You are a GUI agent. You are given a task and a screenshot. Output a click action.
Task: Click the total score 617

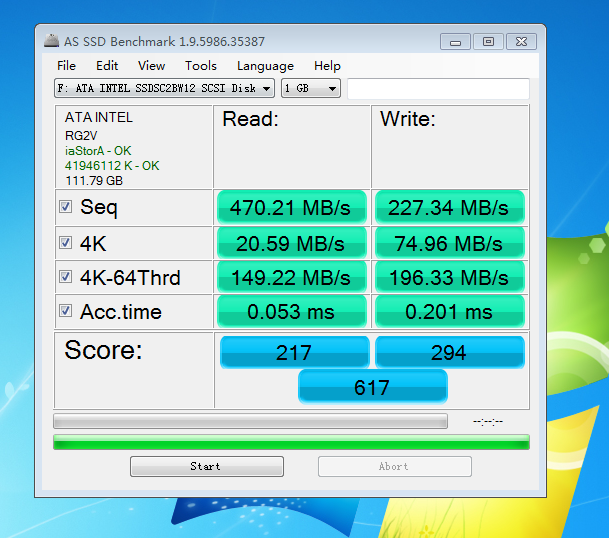372,387
